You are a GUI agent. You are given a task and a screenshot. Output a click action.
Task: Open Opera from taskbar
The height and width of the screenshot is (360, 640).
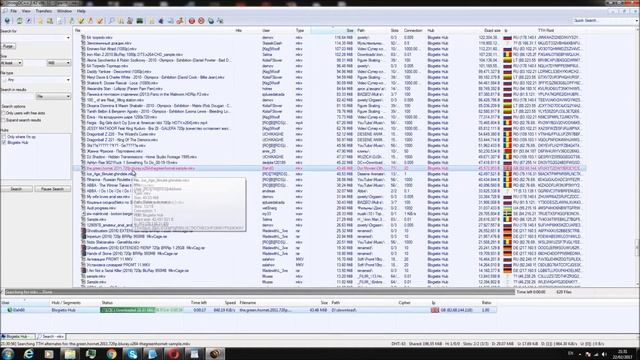point(173,354)
